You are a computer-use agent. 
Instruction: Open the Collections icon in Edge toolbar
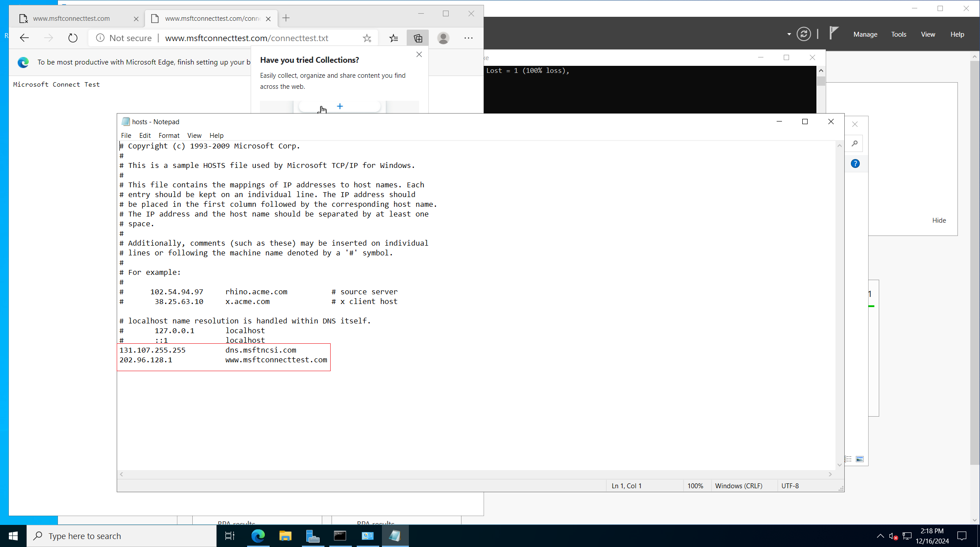[x=418, y=38]
